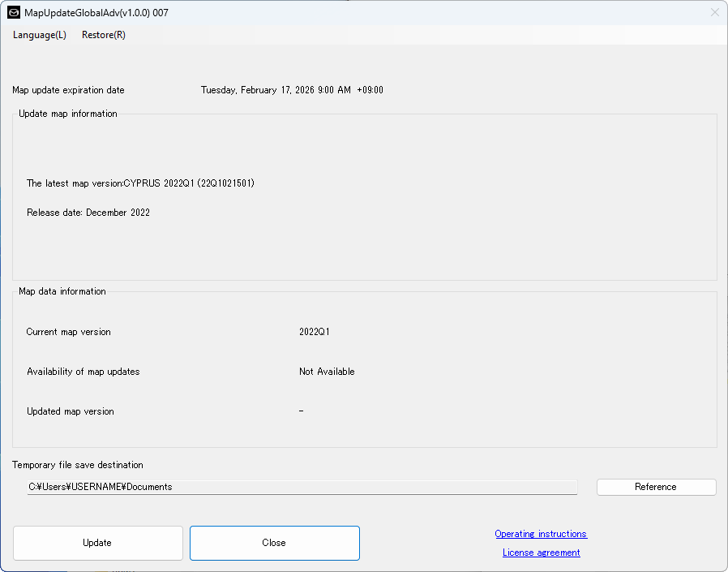728x572 pixels.
Task: Click the Mazda app icon in title bar
Action: click(x=14, y=13)
